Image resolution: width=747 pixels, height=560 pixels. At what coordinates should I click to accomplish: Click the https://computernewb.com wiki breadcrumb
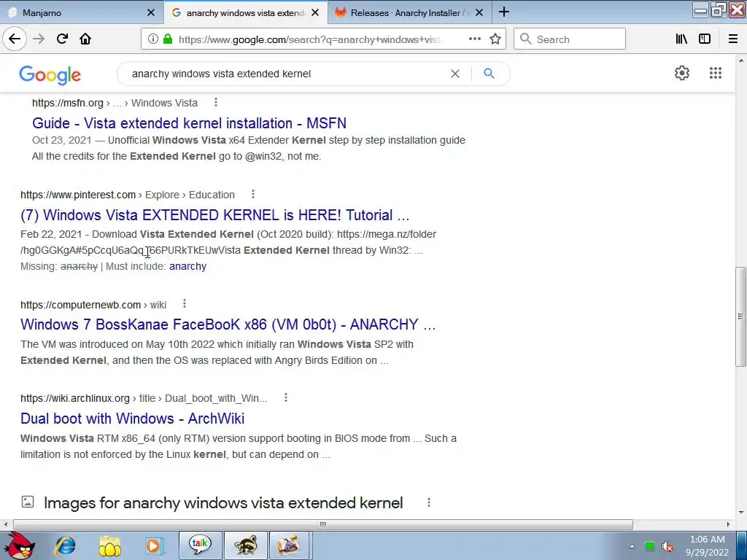93,305
